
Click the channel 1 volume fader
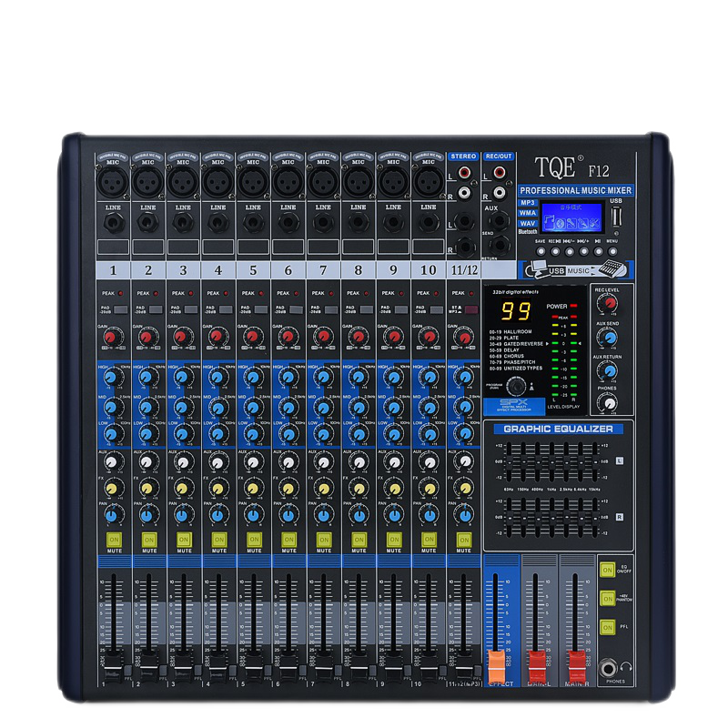113,667
